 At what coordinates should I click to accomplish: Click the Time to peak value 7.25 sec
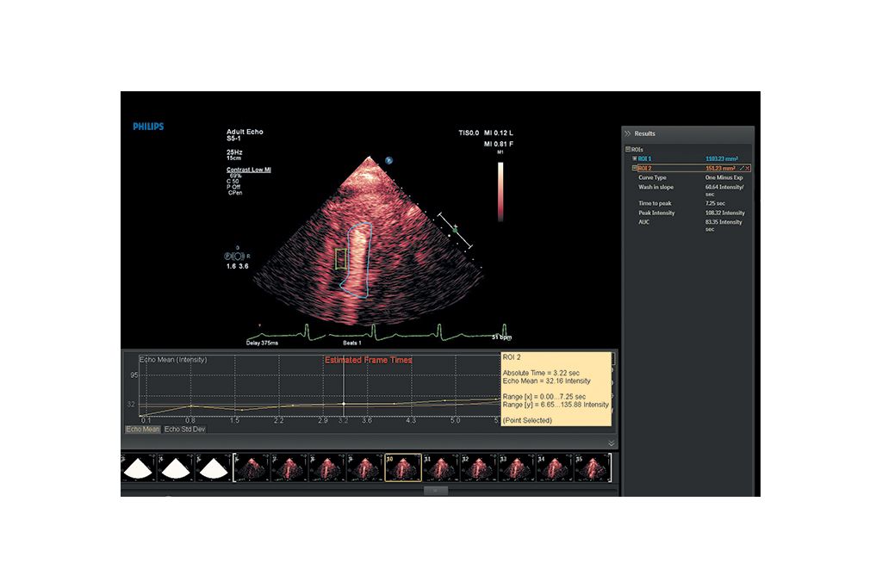click(715, 203)
